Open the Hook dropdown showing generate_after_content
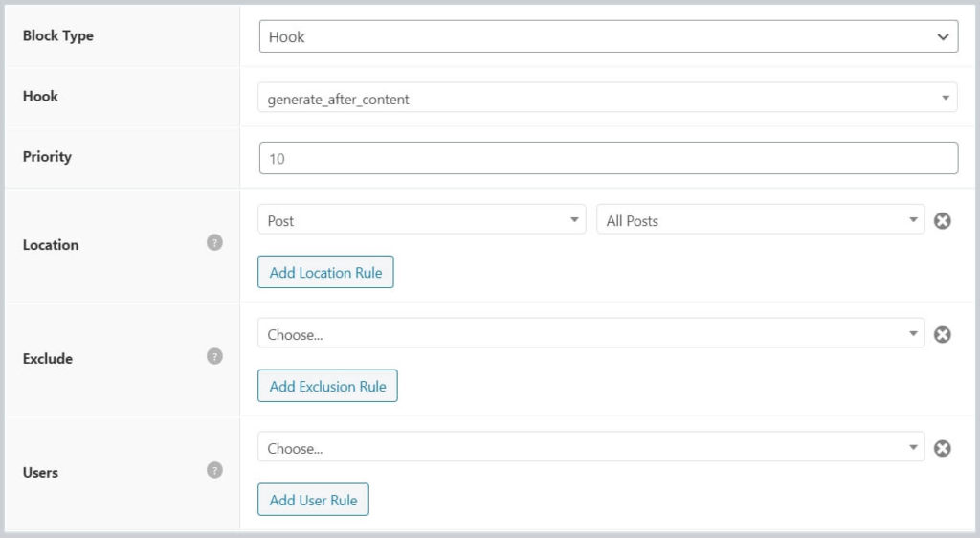 (x=607, y=98)
